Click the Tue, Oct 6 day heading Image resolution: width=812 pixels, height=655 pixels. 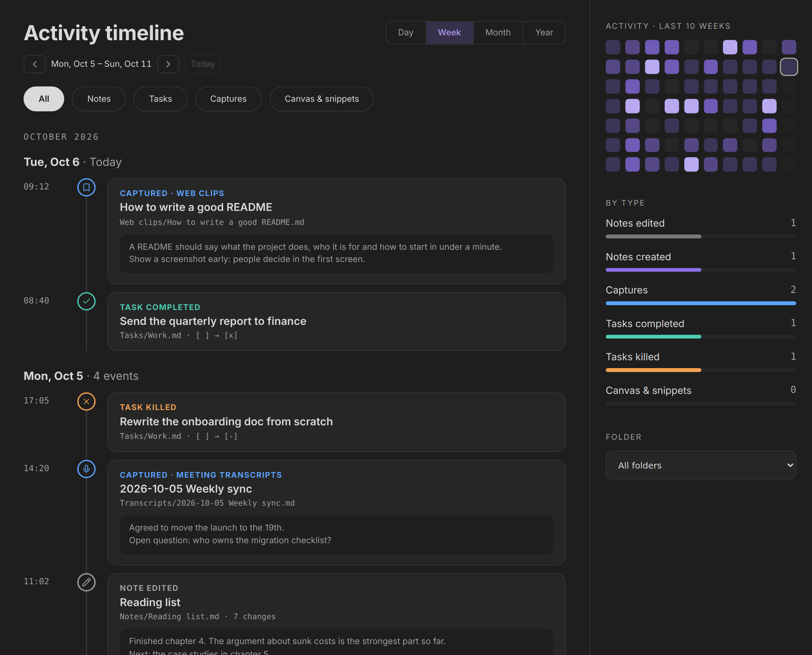(52, 162)
